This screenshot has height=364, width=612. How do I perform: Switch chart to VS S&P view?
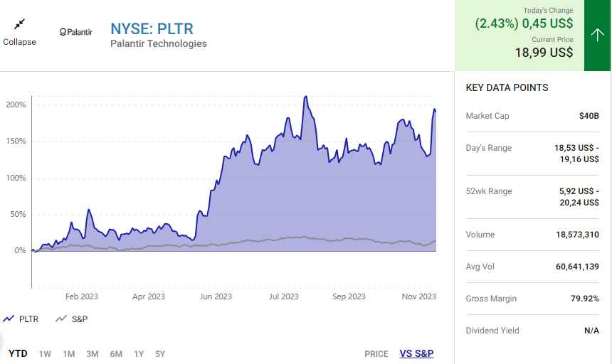(416, 353)
